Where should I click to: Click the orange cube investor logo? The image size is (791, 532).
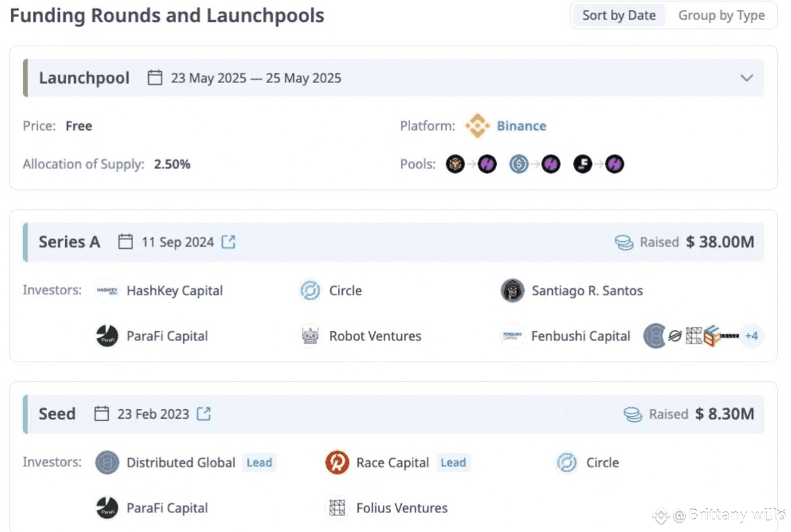tap(712, 336)
